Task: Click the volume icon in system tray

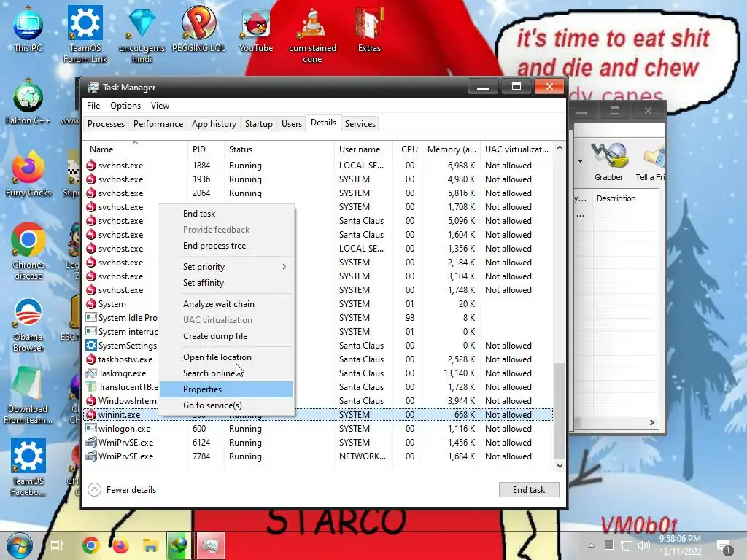Action: tap(643, 545)
